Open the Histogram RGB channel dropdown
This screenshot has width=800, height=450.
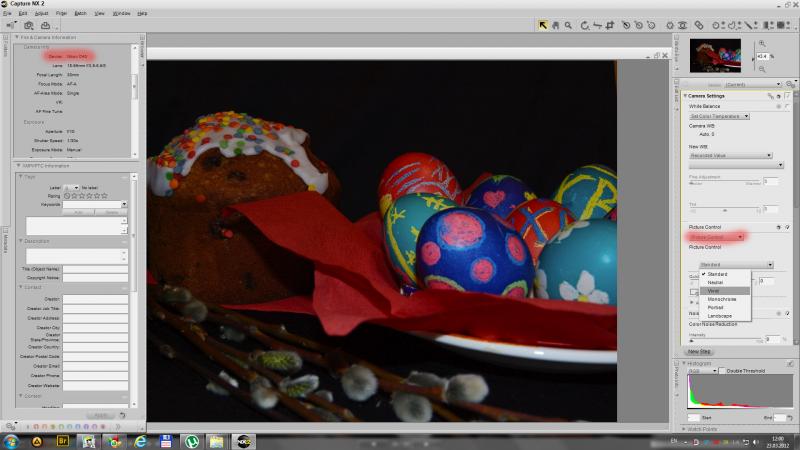point(702,371)
